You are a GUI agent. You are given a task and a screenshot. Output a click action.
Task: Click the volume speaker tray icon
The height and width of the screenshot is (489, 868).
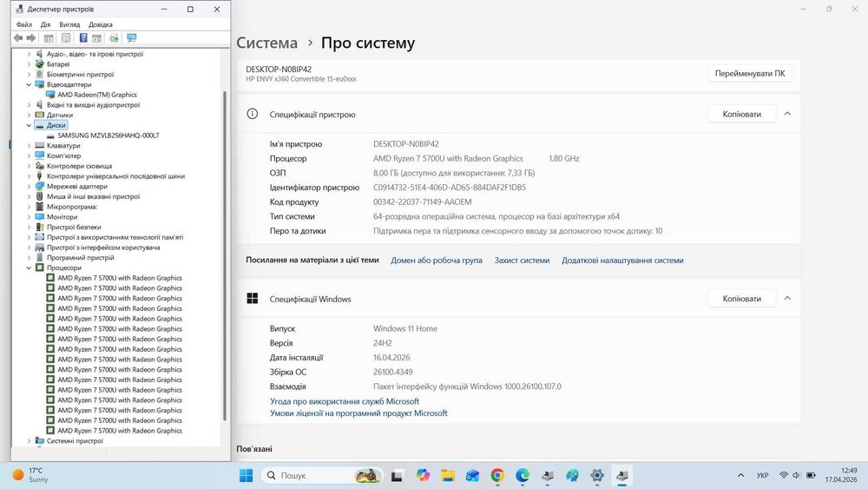[797, 475]
